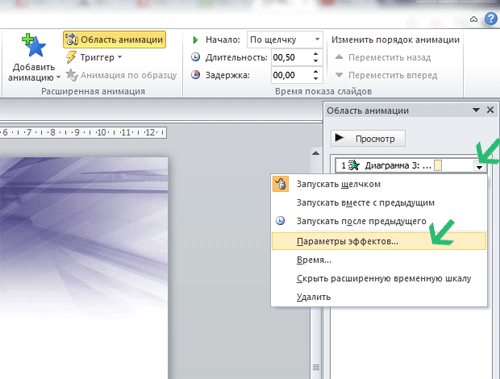
Task: Open the Время... menu entry
Action: point(379,260)
